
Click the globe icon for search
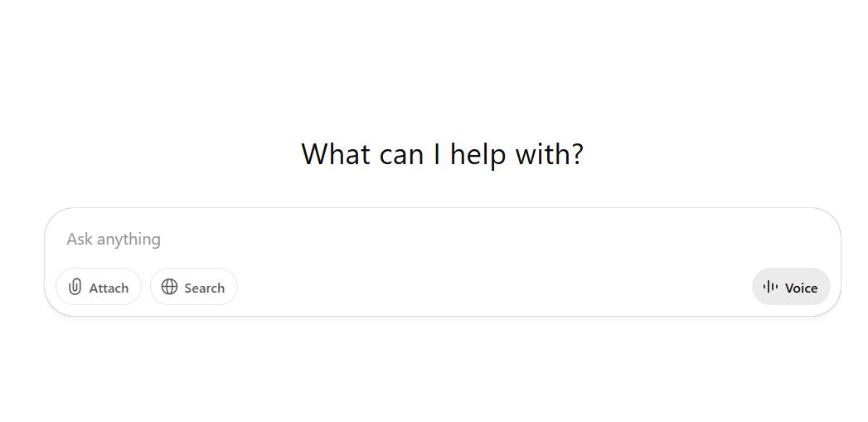(x=169, y=287)
